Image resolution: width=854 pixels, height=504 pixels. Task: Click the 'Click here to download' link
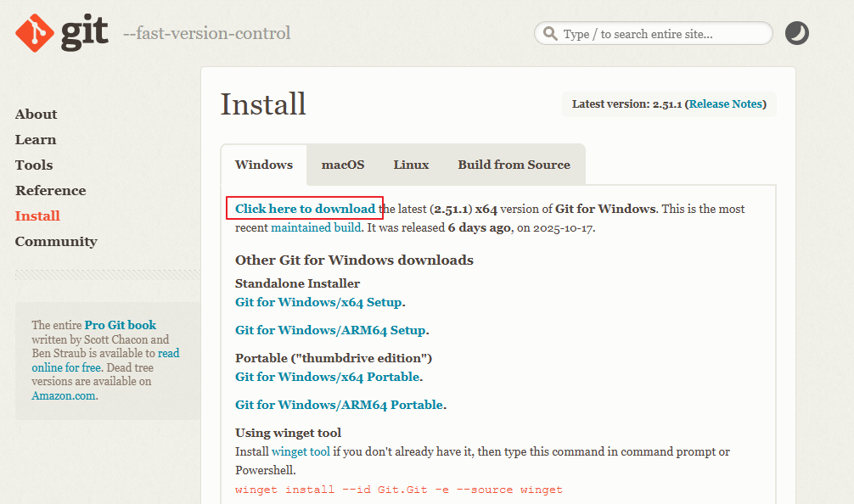point(305,209)
